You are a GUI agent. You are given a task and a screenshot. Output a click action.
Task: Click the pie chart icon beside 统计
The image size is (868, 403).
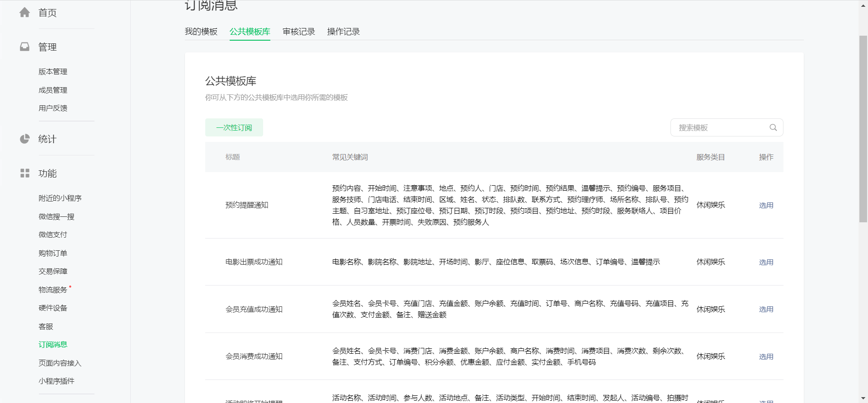tap(25, 139)
